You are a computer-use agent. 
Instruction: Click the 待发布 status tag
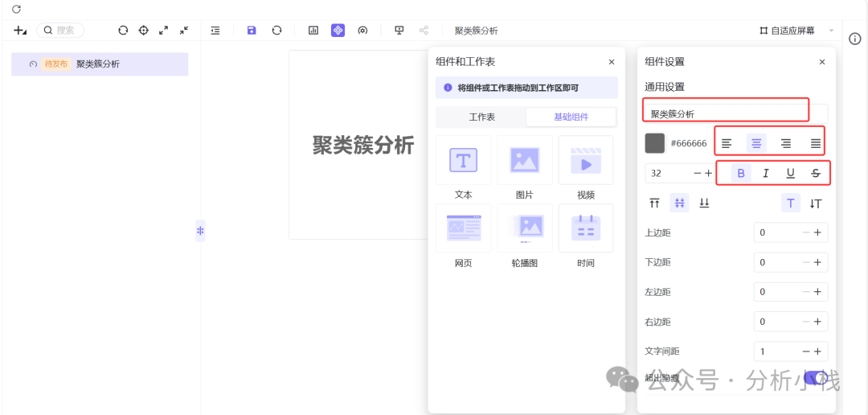coord(56,64)
